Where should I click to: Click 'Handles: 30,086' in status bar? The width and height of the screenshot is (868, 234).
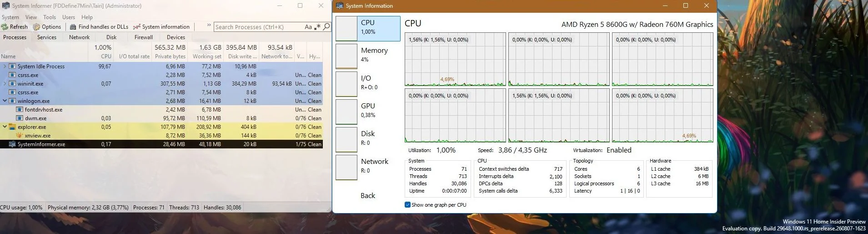(x=222, y=208)
